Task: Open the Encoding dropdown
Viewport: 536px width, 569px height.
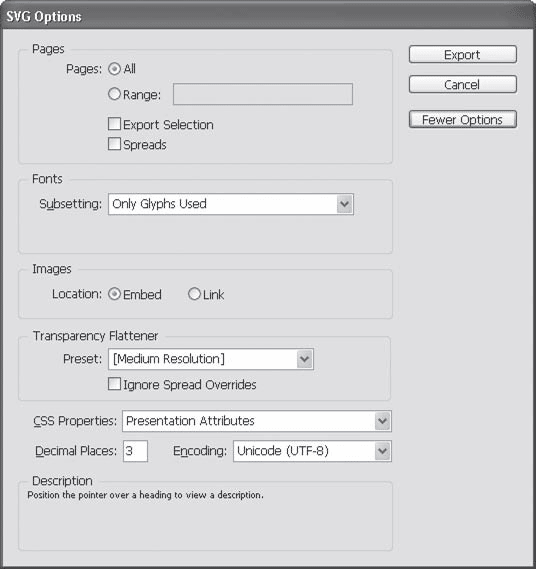Action: (x=312, y=451)
